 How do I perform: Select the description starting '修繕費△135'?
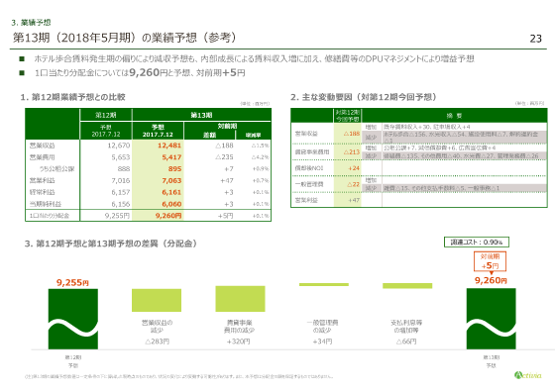461,155
